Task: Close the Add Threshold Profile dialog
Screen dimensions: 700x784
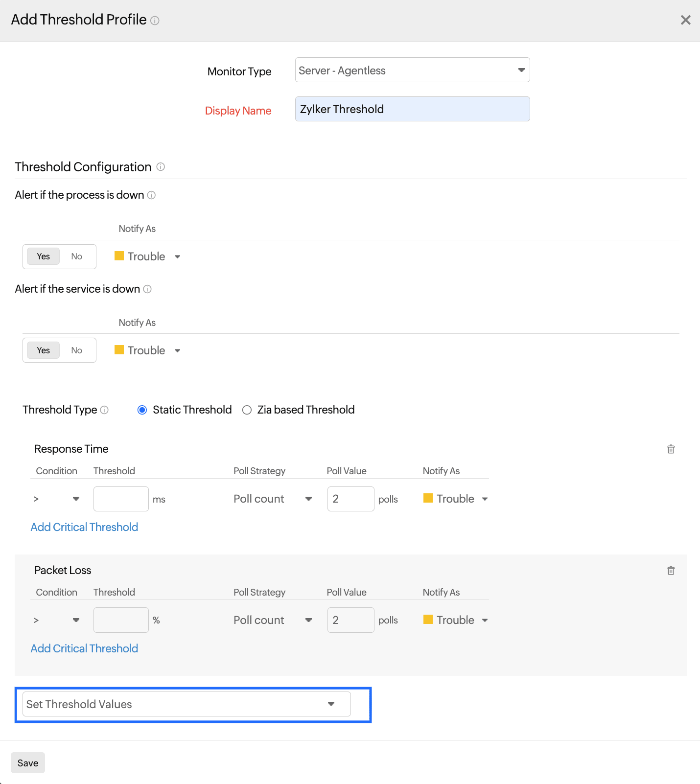Action: pyautogui.click(x=685, y=20)
